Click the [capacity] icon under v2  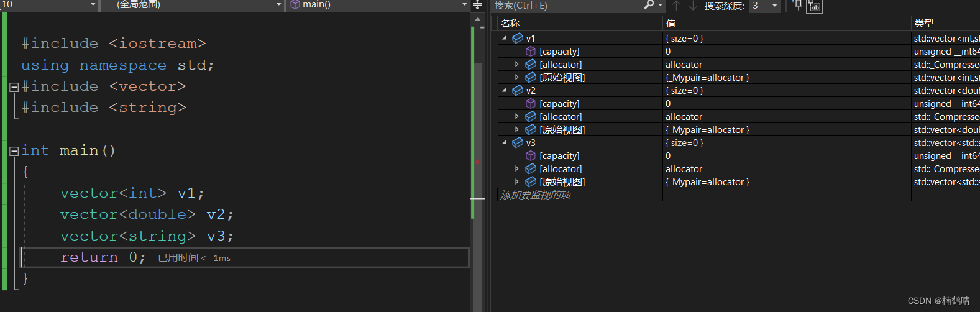pyautogui.click(x=531, y=103)
